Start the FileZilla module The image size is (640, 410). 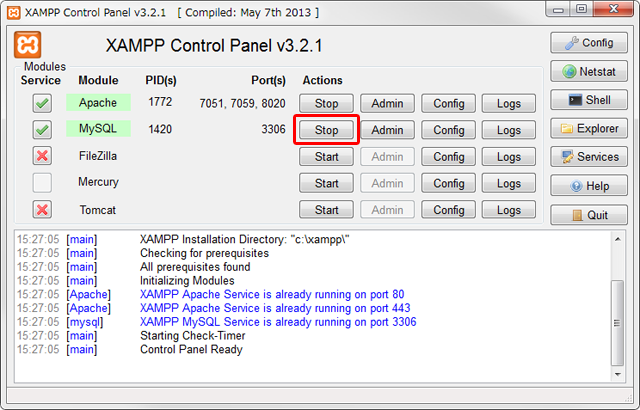tap(326, 157)
